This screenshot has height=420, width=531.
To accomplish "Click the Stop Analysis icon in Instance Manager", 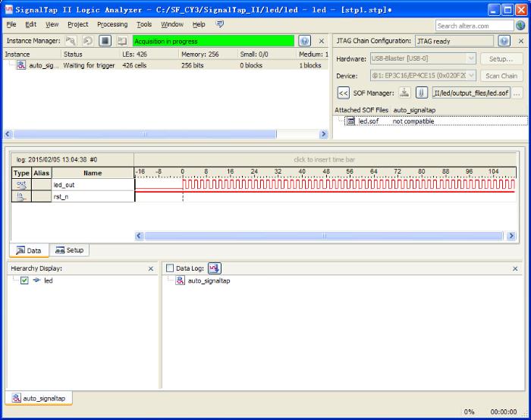I will 105,41.
